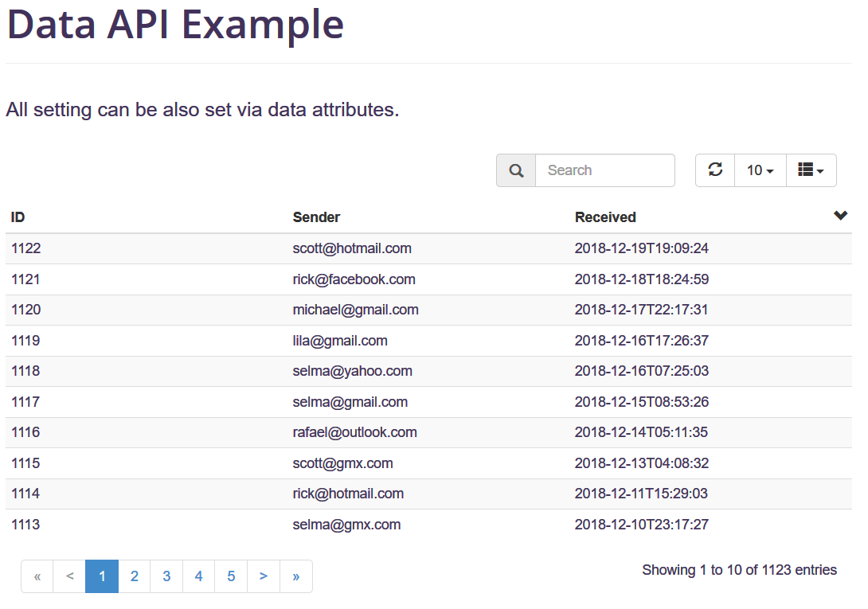Click the refresh table icon

[x=715, y=170]
